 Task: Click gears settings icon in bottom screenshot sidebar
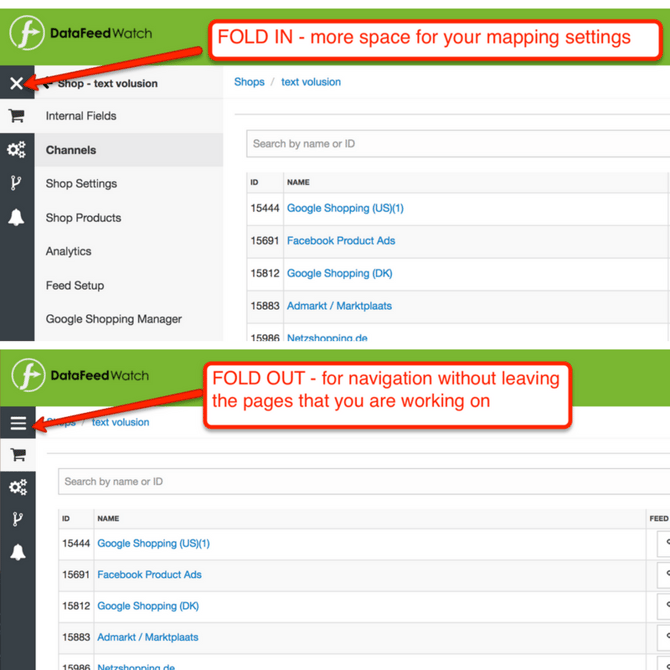tap(18, 487)
